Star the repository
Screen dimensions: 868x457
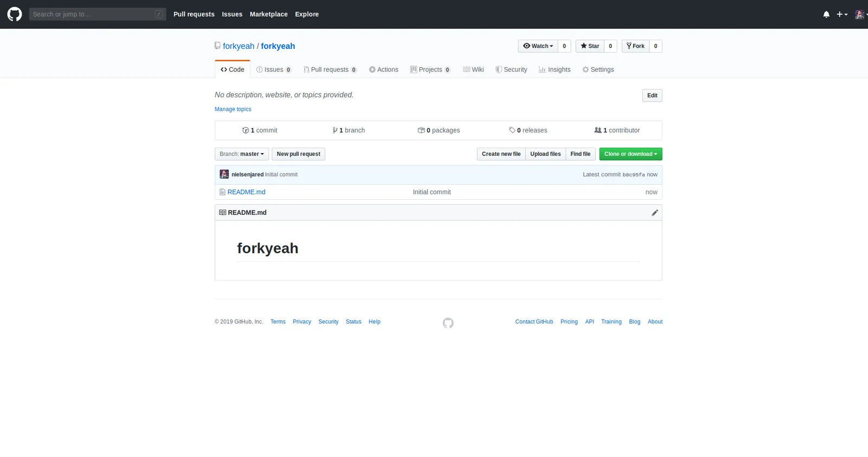(x=590, y=46)
